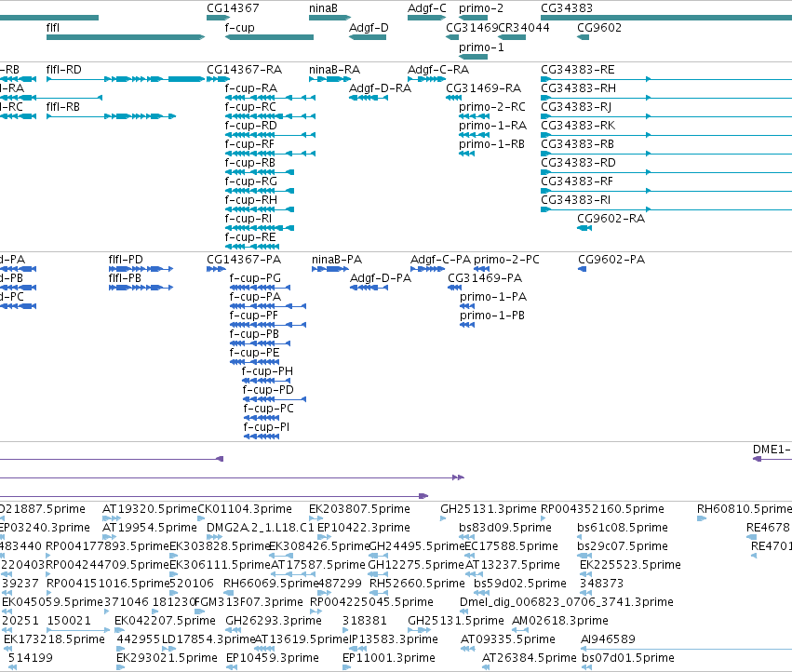Select EST CK01104.3prime
Screen dimensions: 792x672
pyautogui.click(x=245, y=509)
